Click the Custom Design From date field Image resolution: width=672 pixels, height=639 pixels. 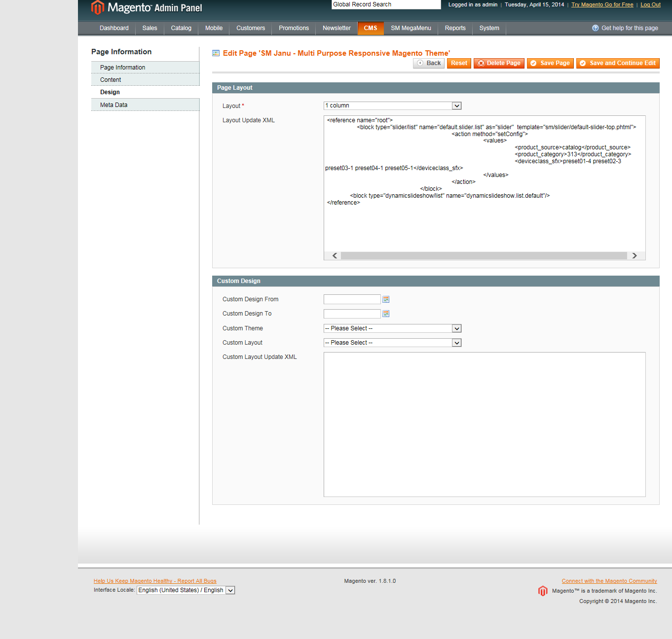click(x=352, y=299)
